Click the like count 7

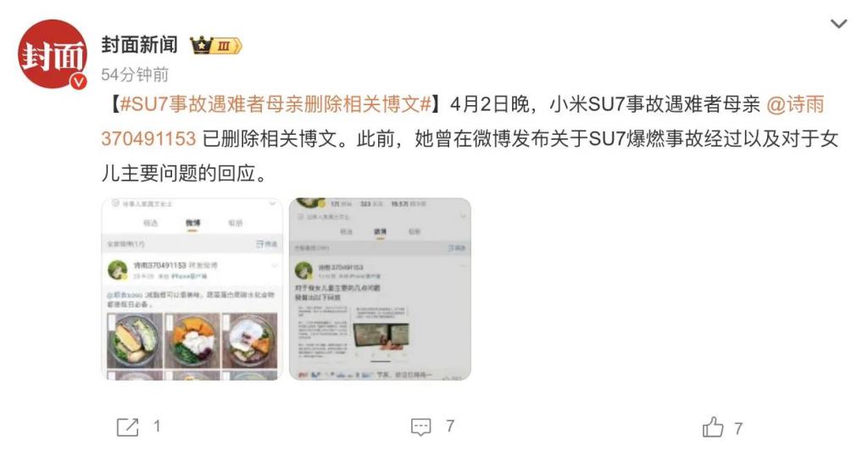click(x=738, y=428)
